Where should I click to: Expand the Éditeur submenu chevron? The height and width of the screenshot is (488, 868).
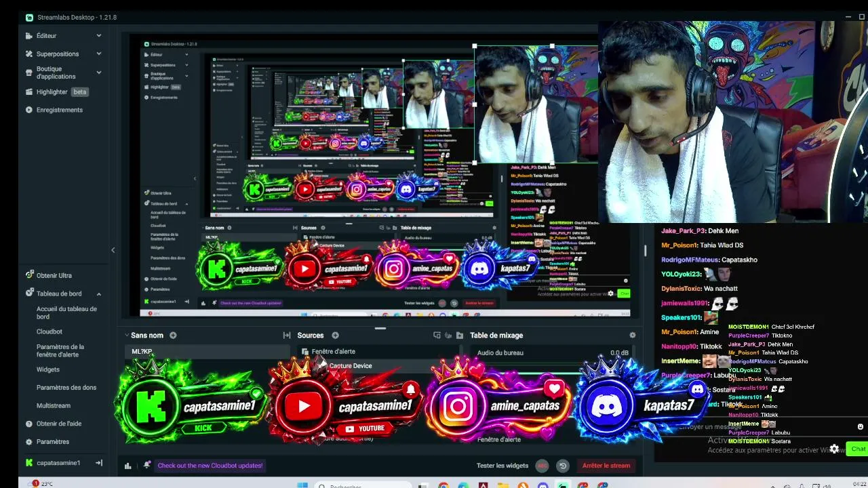[99, 35]
